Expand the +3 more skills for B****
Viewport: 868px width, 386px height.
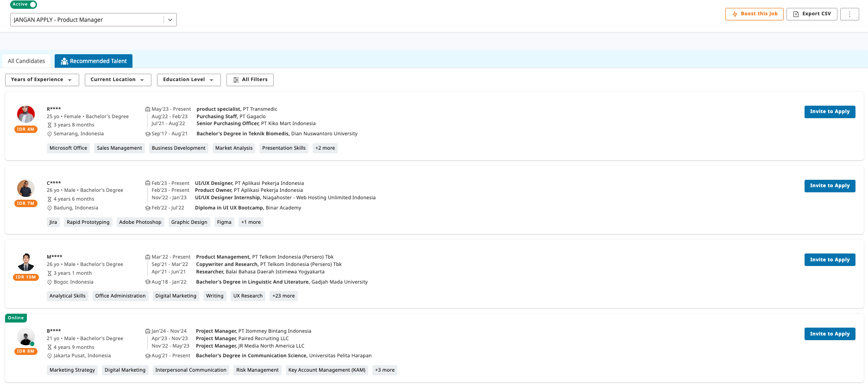(x=385, y=370)
